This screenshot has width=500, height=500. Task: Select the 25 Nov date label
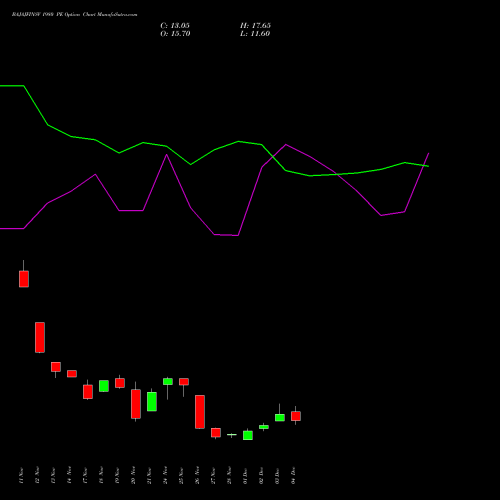tap(181, 476)
